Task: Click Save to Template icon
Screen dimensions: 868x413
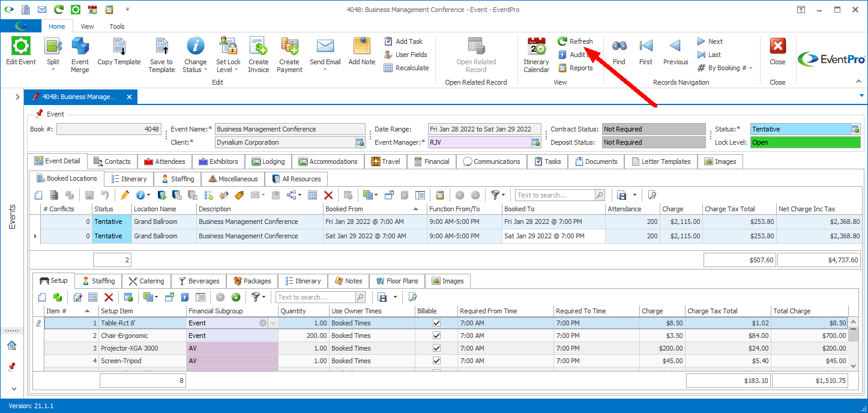Action: click(161, 47)
